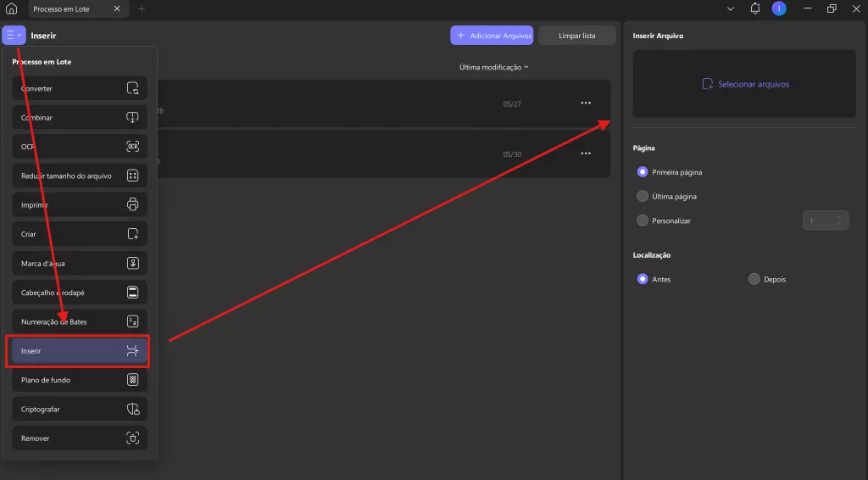Click the user profile avatar

coord(779,8)
